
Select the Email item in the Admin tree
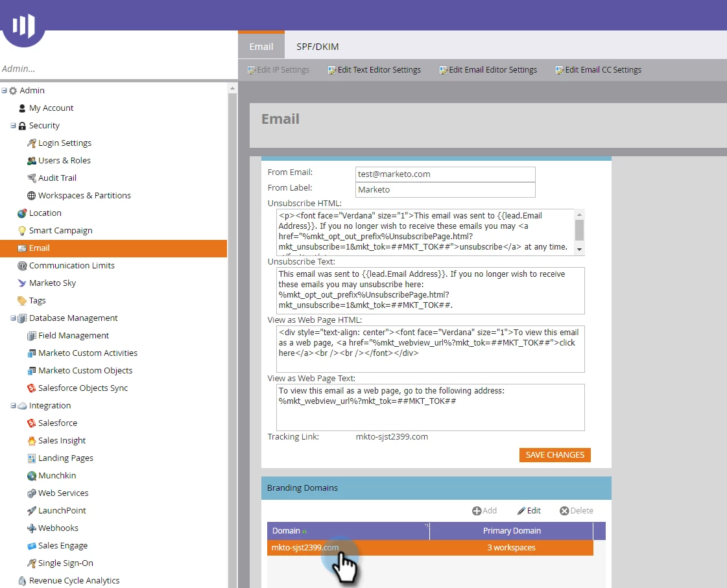113,248
